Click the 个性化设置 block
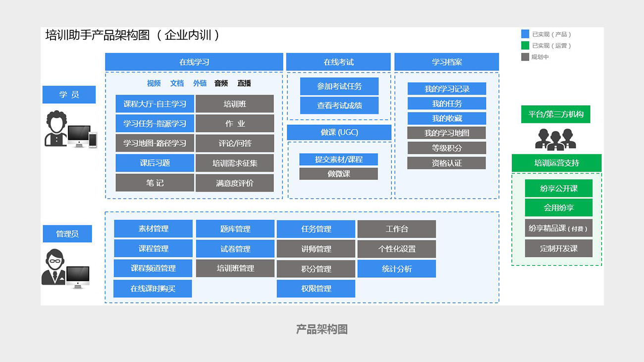644x362 pixels. pyautogui.click(x=397, y=249)
